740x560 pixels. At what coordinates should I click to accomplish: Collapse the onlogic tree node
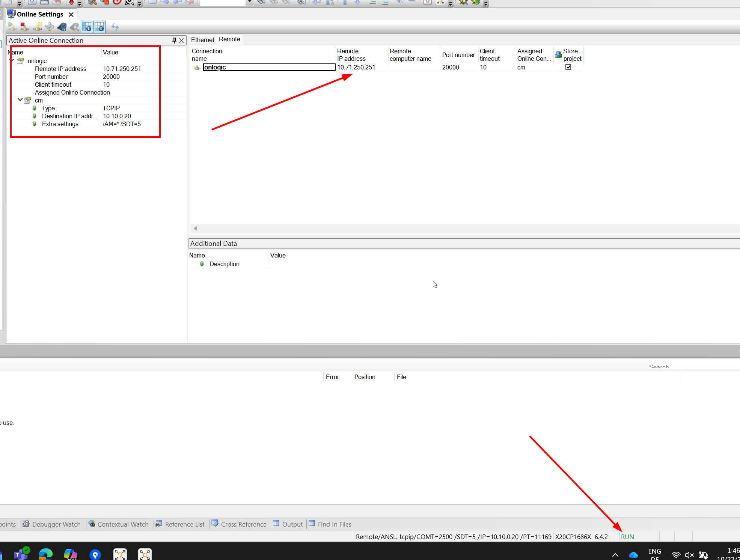coord(12,60)
